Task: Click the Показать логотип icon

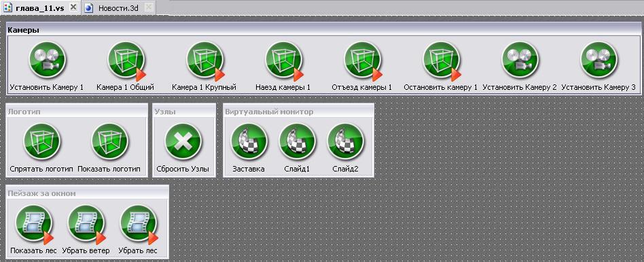Action: point(109,142)
